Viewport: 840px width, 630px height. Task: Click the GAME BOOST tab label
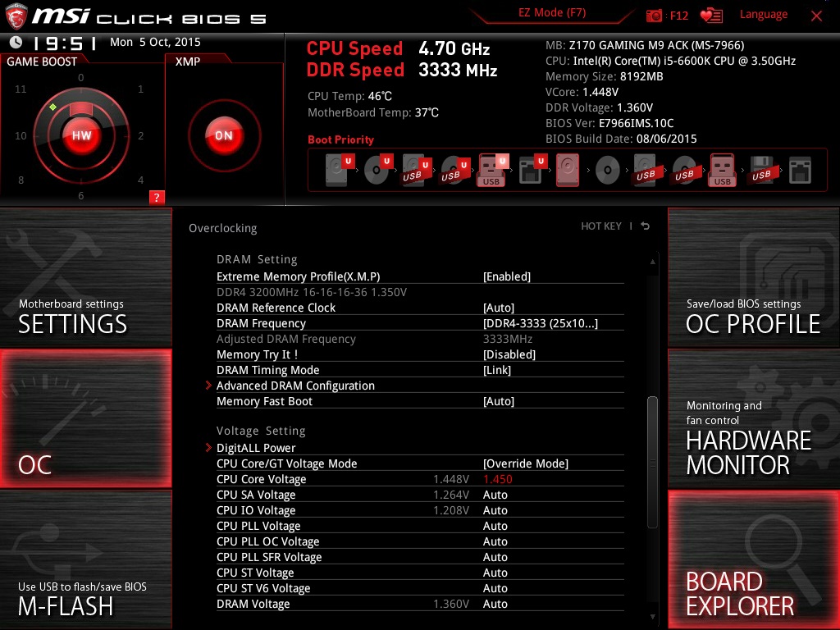[42, 62]
